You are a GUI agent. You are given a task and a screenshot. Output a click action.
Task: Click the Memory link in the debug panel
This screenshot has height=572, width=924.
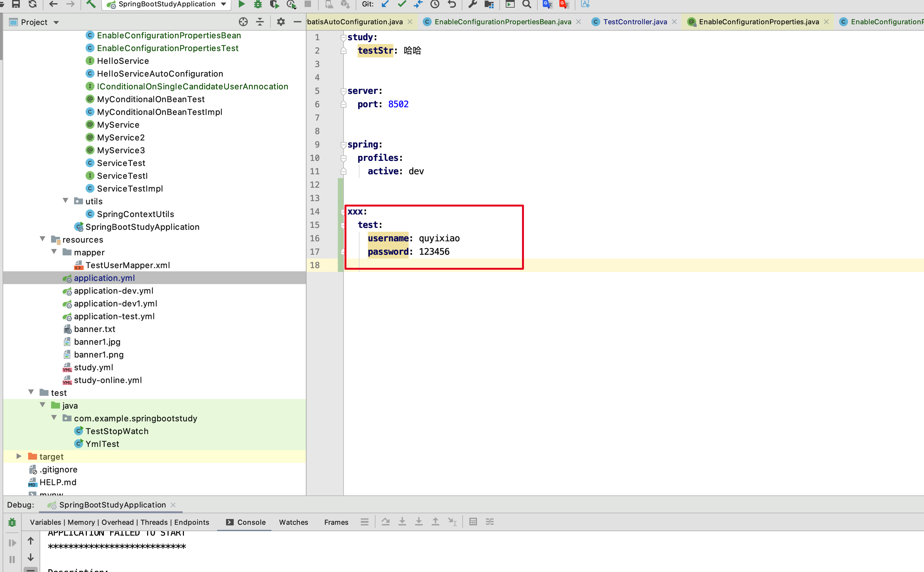click(x=81, y=522)
